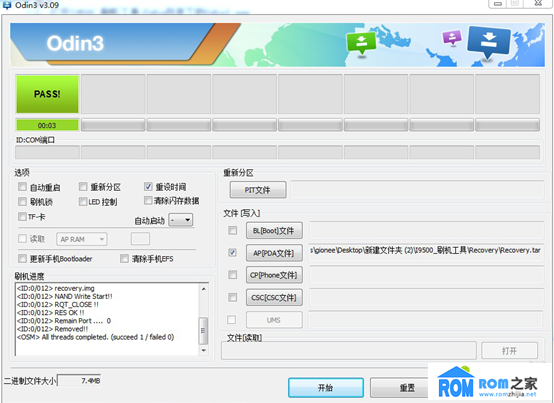Click the AP[PDA文件] button
The height and width of the screenshot is (403, 554).
coord(274,253)
